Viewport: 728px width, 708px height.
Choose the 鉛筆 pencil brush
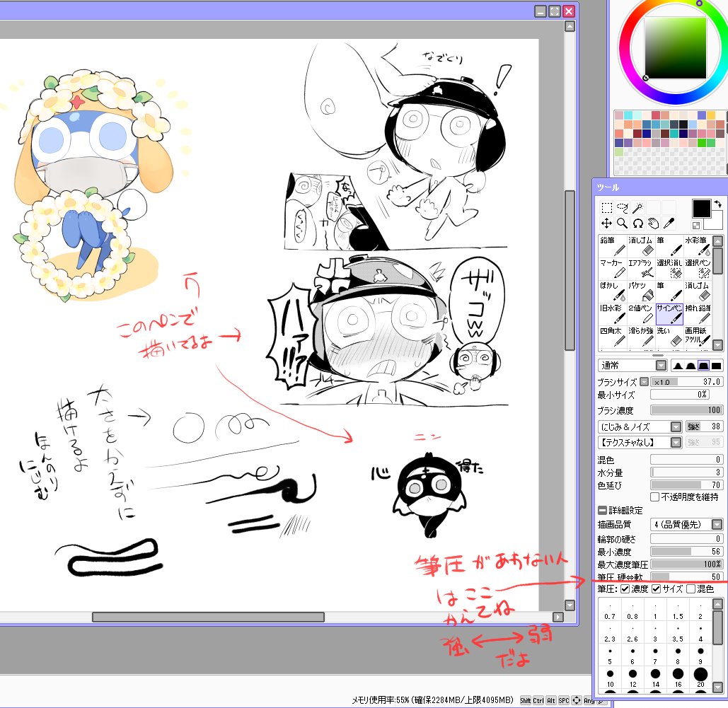pos(613,246)
